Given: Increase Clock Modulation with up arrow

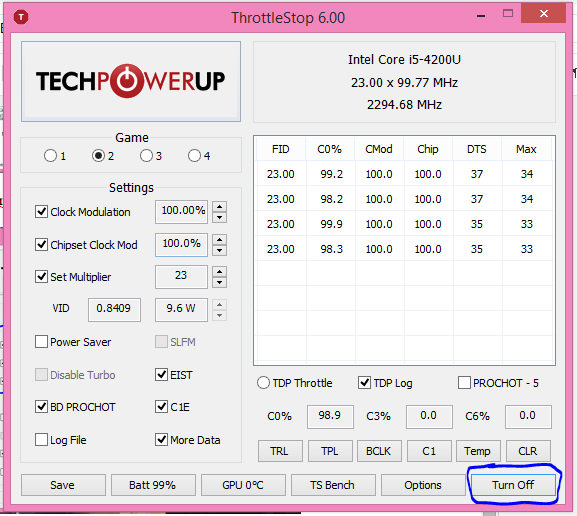Looking at the screenshot, I should tap(219, 206).
